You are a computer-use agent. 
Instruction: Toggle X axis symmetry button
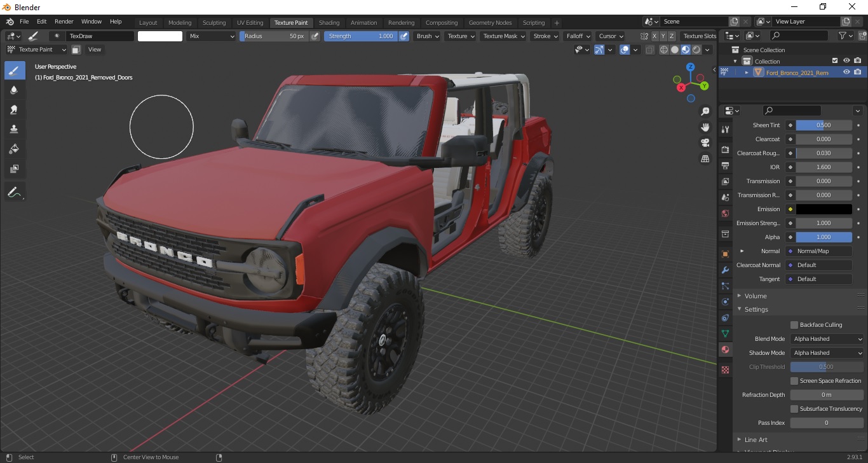pos(654,36)
